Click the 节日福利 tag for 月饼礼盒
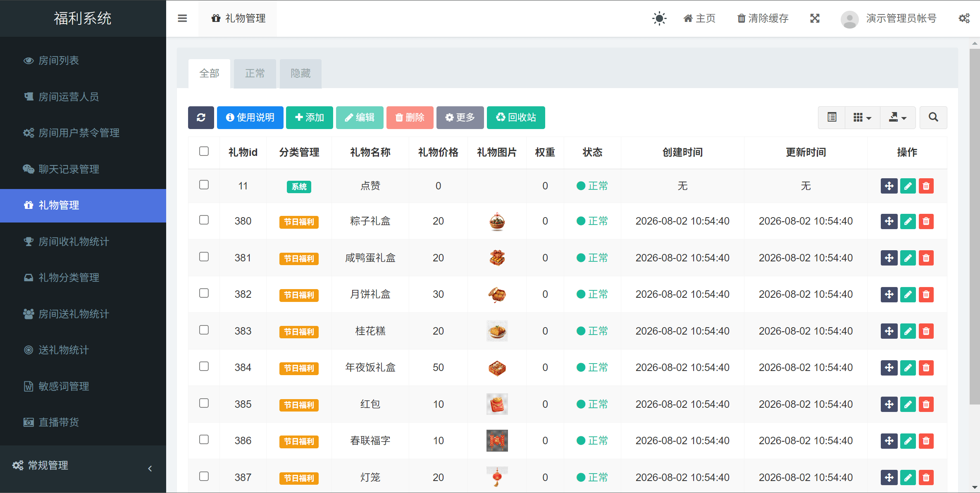Image resolution: width=980 pixels, height=493 pixels. pyautogui.click(x=299, y=295)
